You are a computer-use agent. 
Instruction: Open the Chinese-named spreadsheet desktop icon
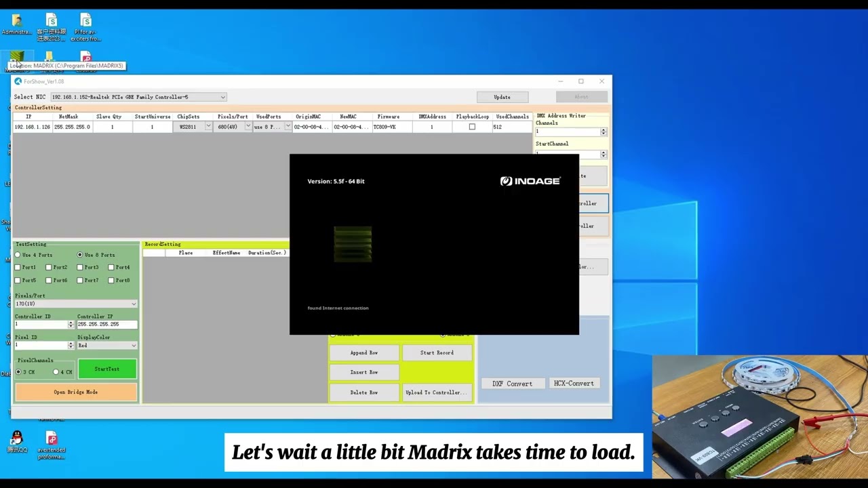52,27
